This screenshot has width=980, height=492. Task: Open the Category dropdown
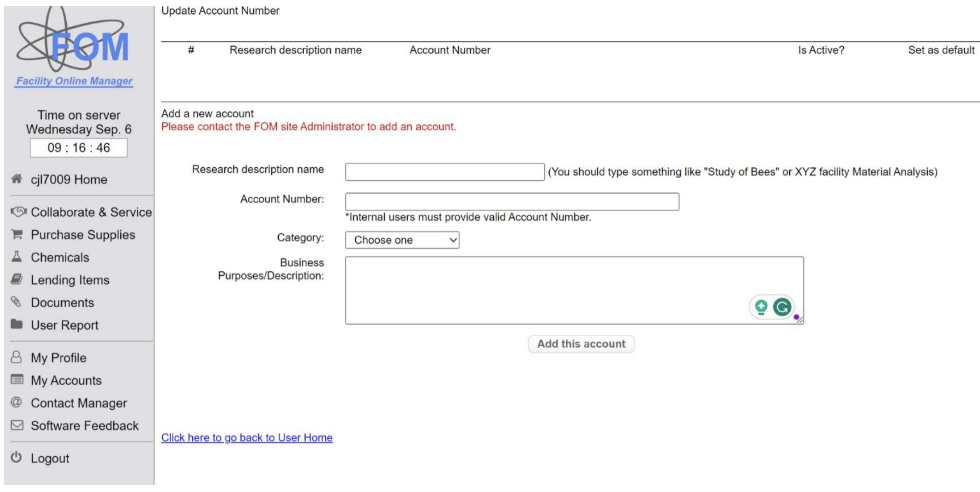pyautogui.click(x=402, y=240)
